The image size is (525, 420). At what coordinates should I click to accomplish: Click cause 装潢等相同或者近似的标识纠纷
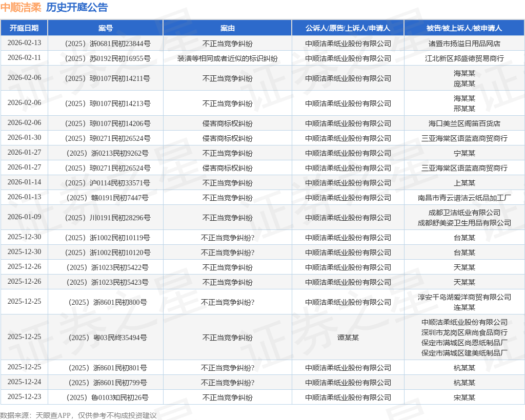(x=227, y=58)
